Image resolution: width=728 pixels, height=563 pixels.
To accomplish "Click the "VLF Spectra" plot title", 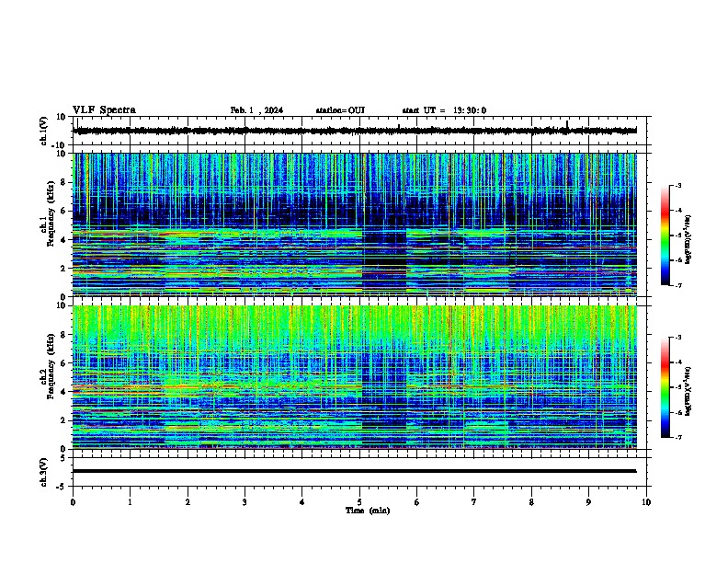I will 104,110.
